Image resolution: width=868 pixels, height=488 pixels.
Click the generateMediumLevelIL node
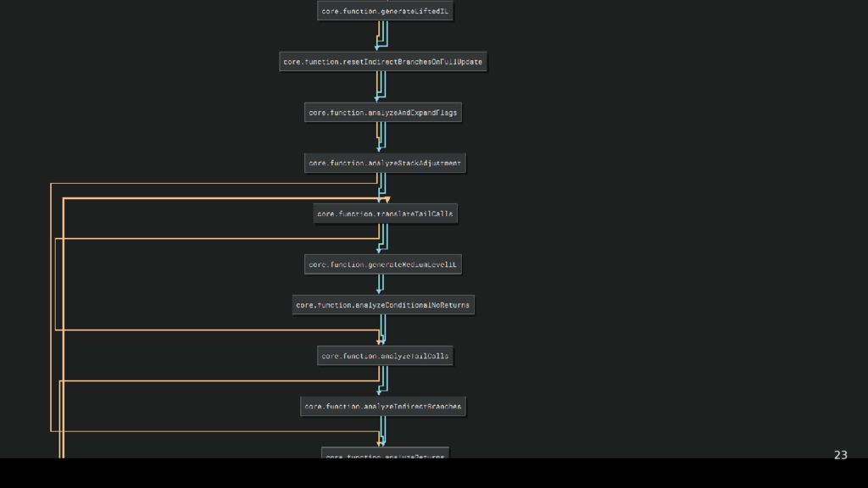(x=383, y=264)
